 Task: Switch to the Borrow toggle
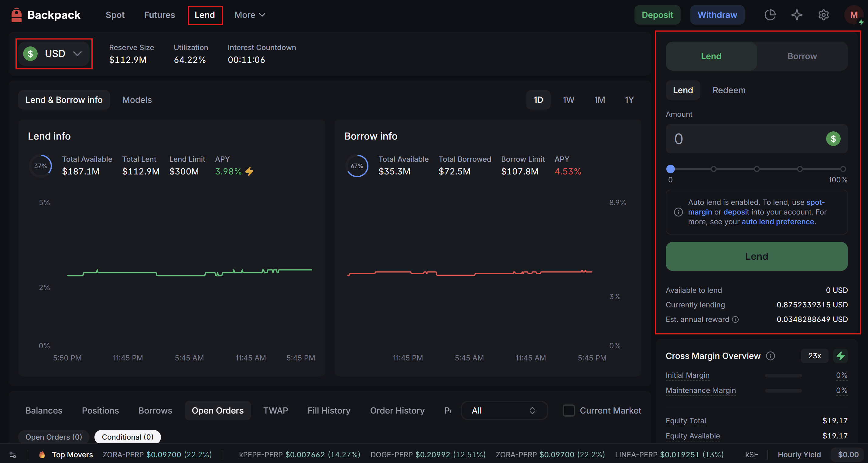click(802, 56)
